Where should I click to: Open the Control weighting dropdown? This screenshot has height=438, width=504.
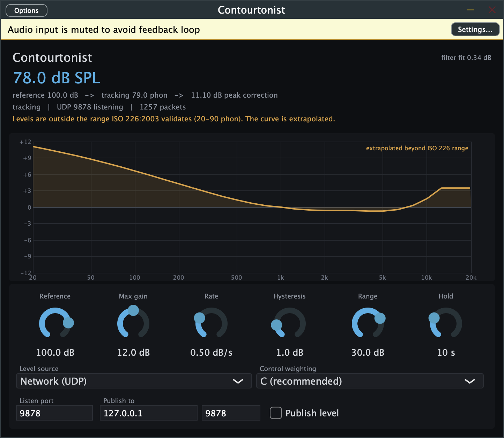[370, 381]
